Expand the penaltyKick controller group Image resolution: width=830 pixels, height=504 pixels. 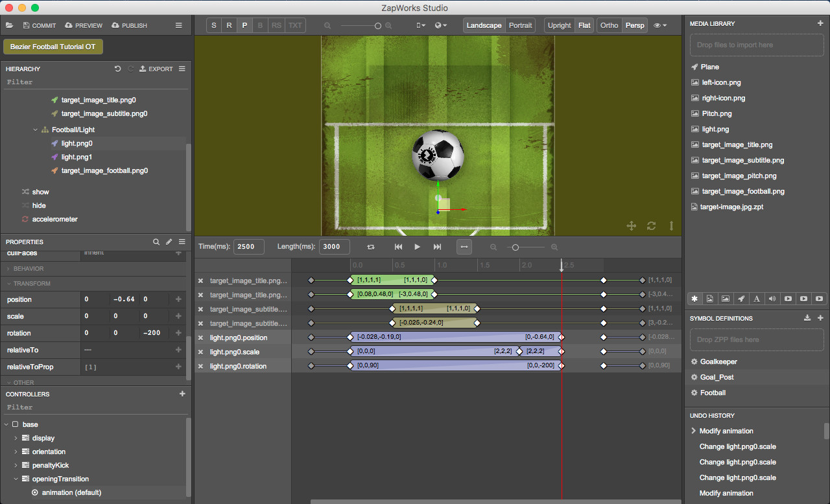tap(15, 465)
